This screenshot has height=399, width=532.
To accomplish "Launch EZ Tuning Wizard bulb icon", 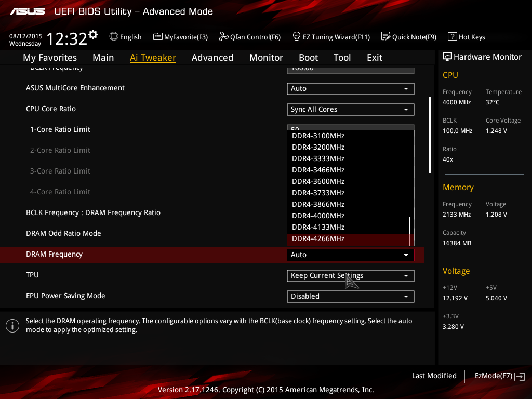I will 296,36.
